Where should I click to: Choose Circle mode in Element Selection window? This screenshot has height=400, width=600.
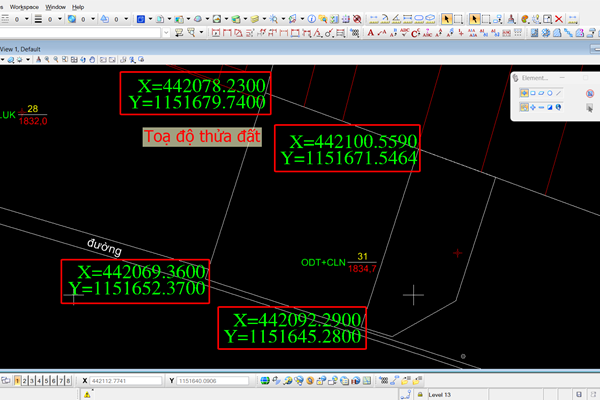[550, 93]
